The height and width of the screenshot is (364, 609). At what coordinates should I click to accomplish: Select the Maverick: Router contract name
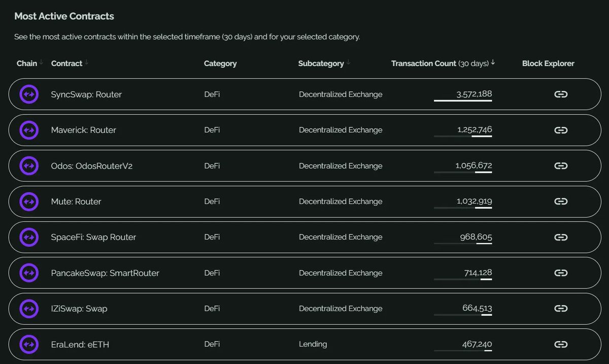(x=84, y=130)
